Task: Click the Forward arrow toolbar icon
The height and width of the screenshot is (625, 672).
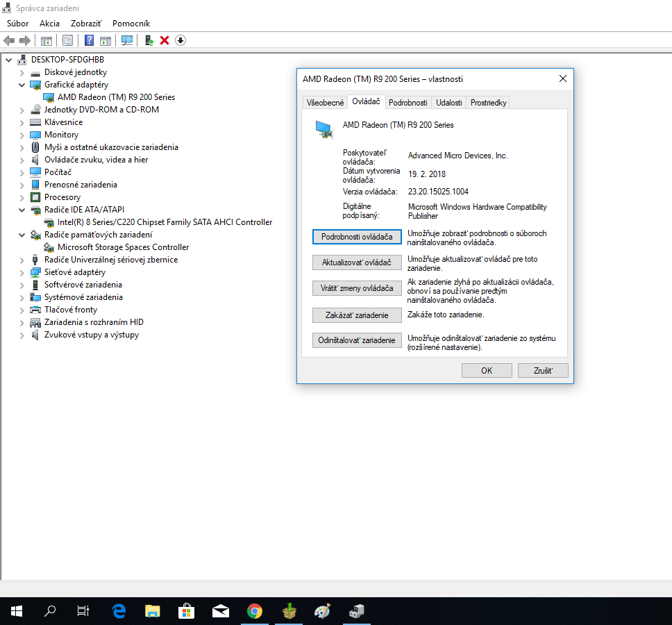Action: point(25,41)
